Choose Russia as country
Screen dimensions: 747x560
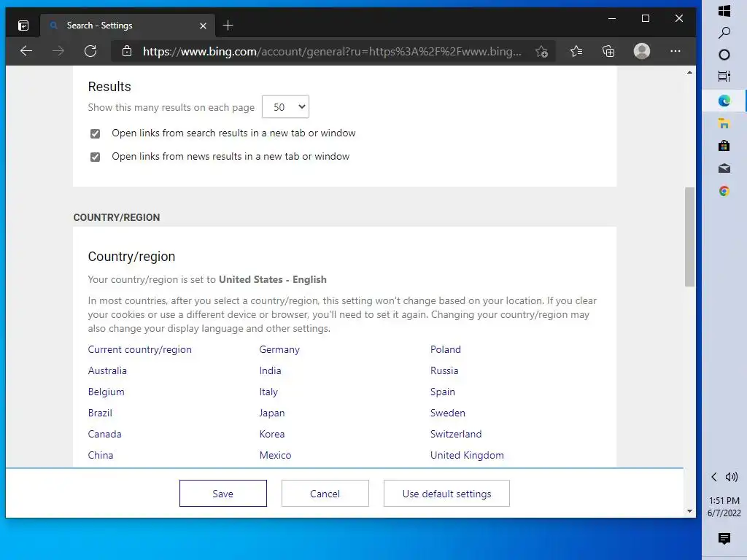coord(444,370)
